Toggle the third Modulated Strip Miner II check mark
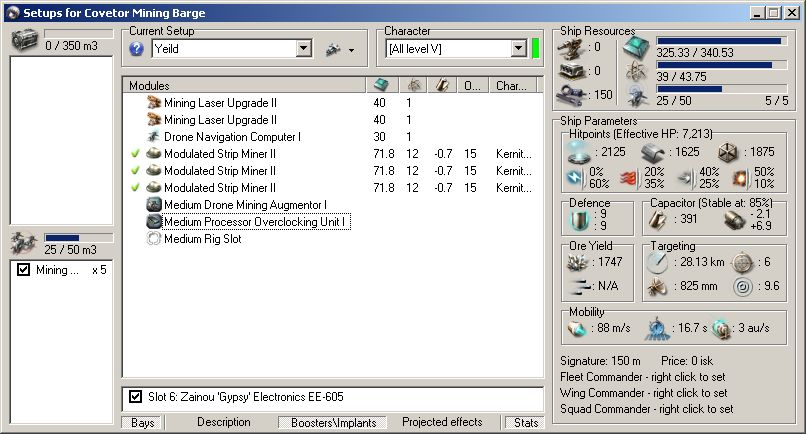 tap(135, 187)
